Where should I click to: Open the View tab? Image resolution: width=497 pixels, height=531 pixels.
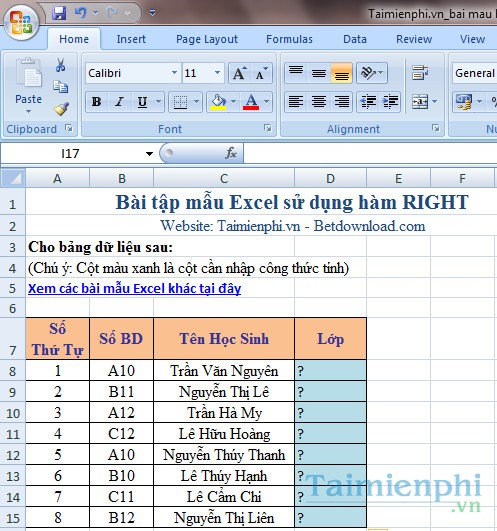472,39
